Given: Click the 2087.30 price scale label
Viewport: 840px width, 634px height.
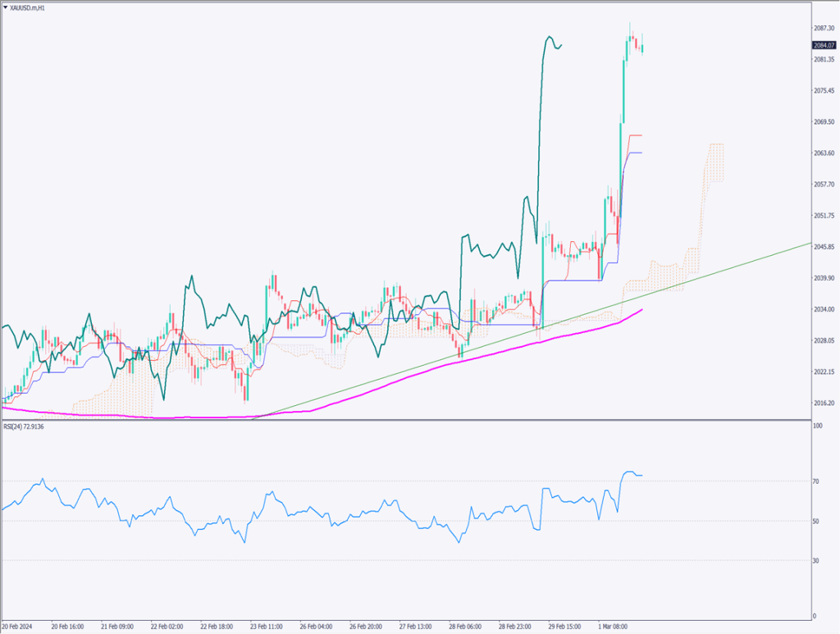Looking at the screenshot, I should tap(824, 28).
